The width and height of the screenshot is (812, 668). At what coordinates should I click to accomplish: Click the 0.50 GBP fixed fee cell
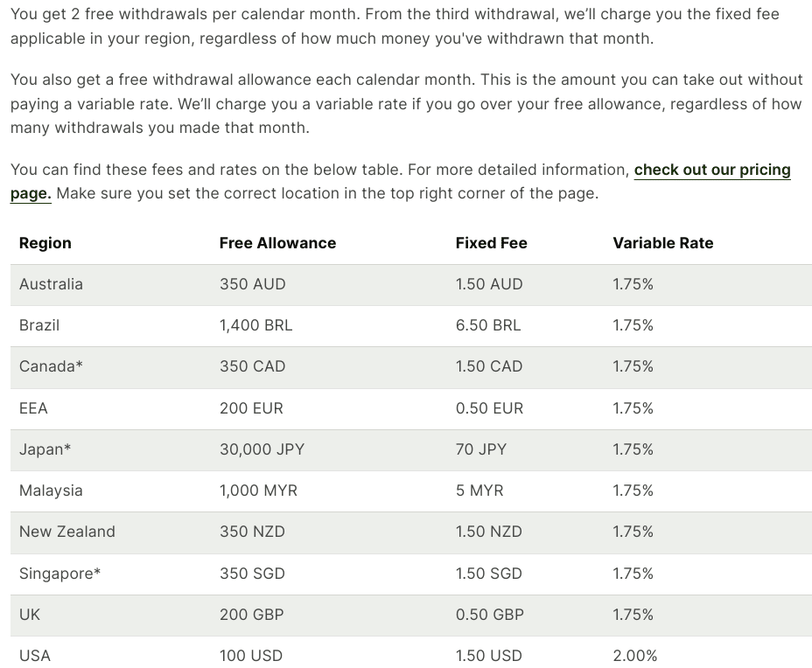coord(489,615)
